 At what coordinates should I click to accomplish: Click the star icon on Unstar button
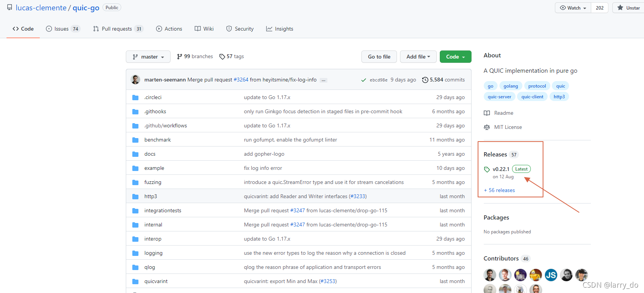point(620,8)
